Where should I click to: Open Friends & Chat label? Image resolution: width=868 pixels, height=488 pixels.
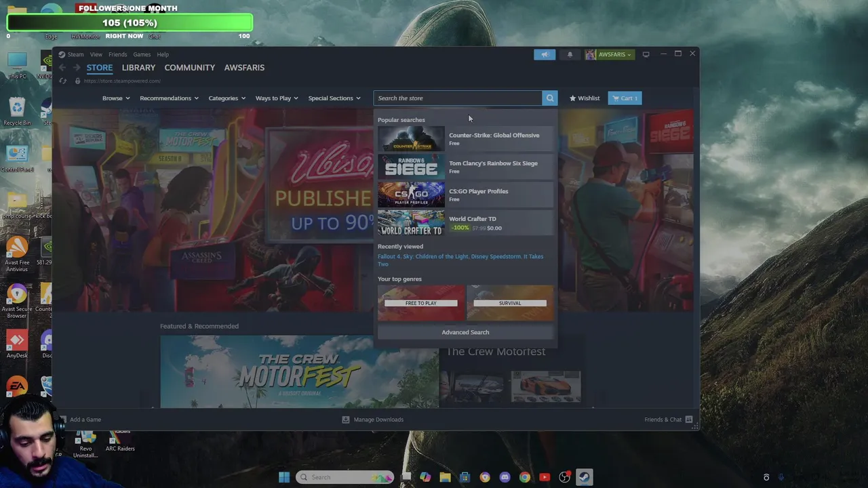pyautogui.click(x=663, y=420)
